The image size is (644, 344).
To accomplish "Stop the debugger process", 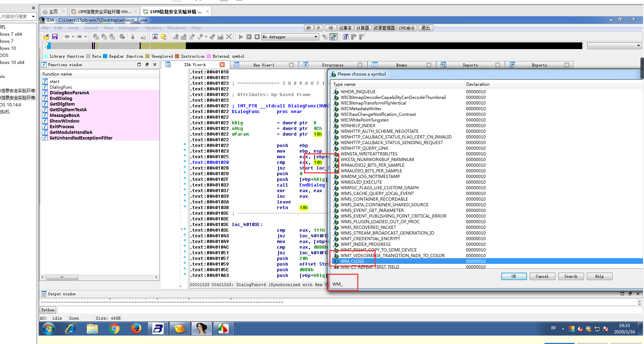I will [257, 37].
